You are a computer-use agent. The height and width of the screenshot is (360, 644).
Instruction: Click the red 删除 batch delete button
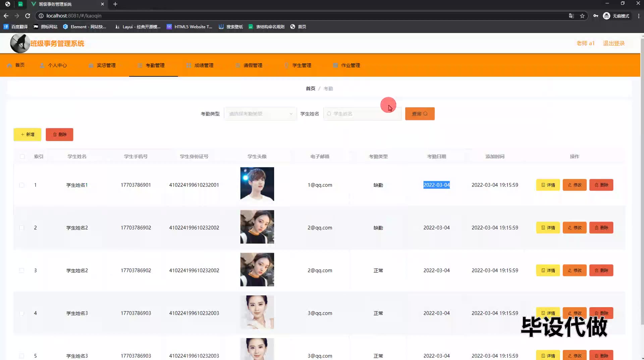(59, 134)
